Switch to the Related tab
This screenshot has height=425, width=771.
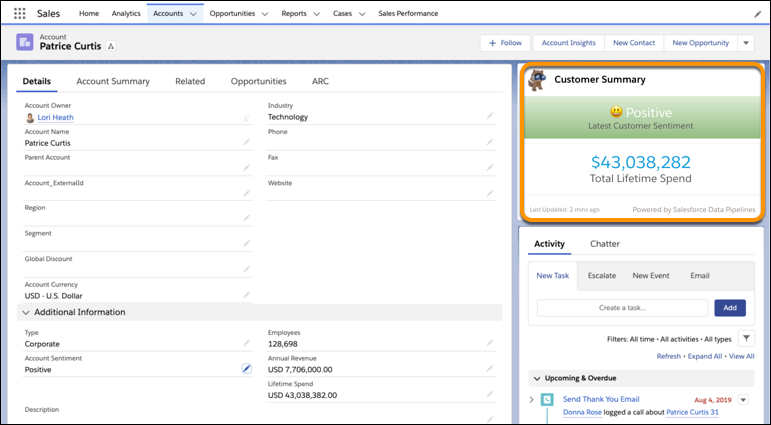click(190, 81)
